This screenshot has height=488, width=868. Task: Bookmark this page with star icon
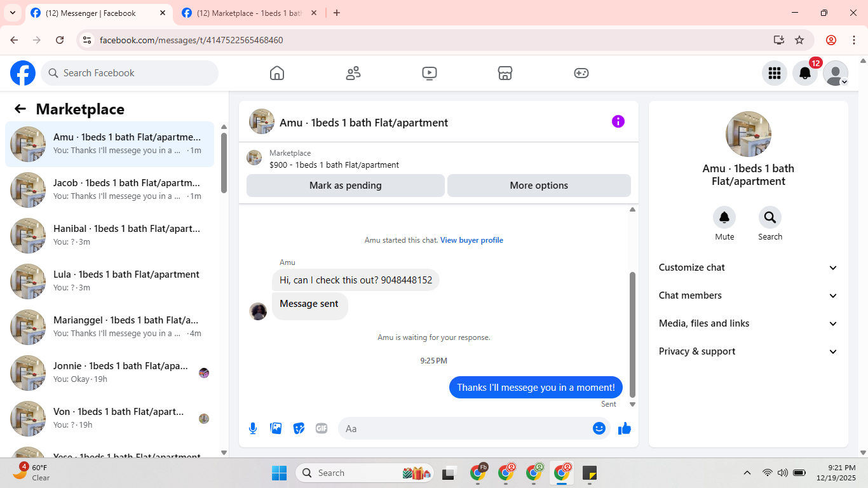[x=799, y=40]
